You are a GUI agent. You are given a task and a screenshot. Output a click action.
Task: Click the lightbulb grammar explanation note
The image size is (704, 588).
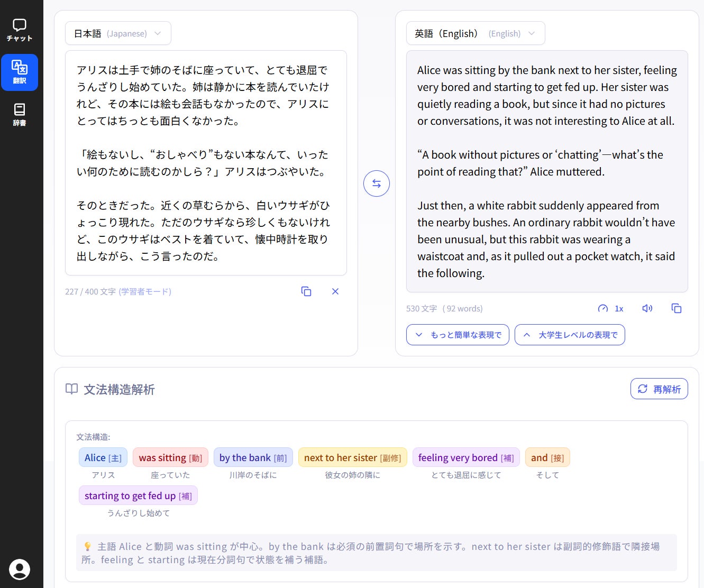(x=377, y=553)
